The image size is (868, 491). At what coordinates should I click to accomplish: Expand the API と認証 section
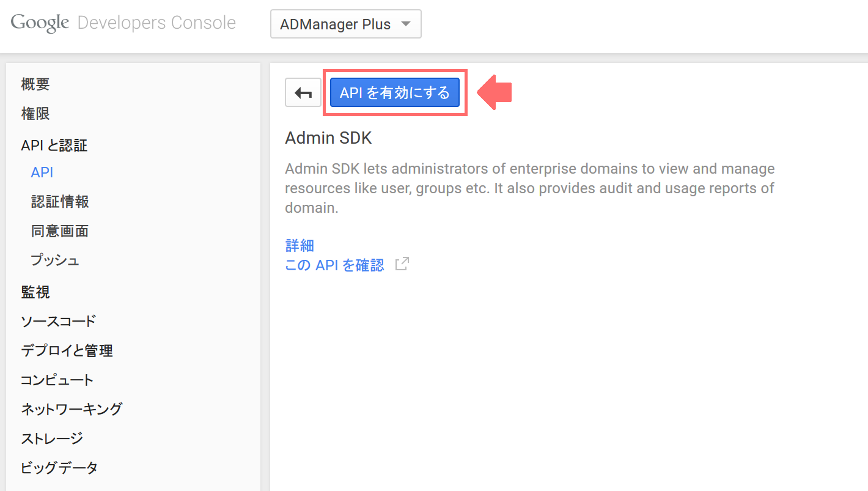[53, 145]
